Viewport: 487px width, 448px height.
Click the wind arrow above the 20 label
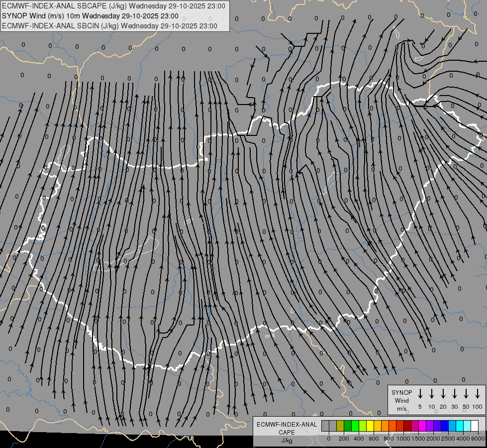click(443, 394)
